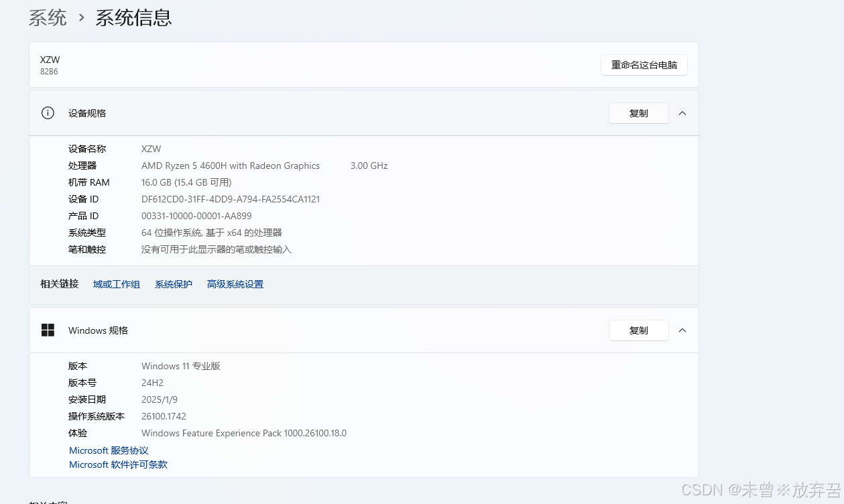The image size is (844, 504).
Task: Click the 体验 label
Action: pos(78,433)
